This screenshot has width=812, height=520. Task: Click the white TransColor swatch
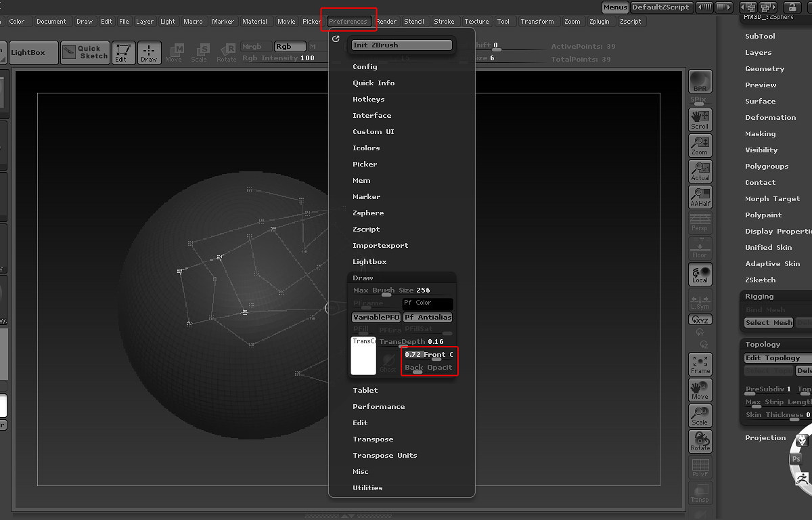tap(363, 355)
